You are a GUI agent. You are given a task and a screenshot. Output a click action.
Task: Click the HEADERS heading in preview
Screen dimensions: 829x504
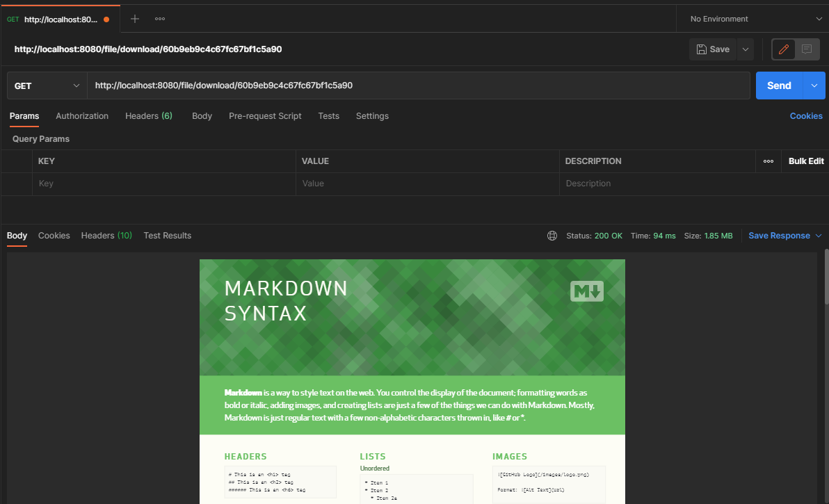click(246, 457)
